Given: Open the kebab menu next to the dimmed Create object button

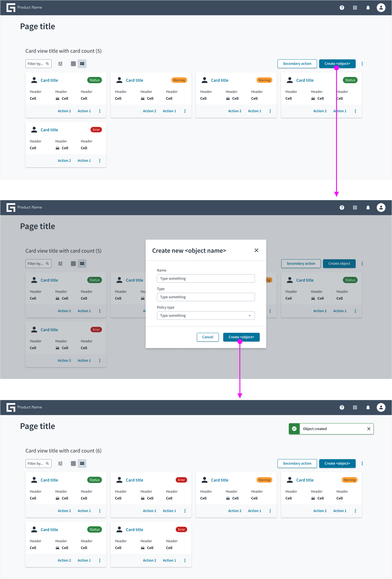Looking at the screenshot, I should pos(362,264).
